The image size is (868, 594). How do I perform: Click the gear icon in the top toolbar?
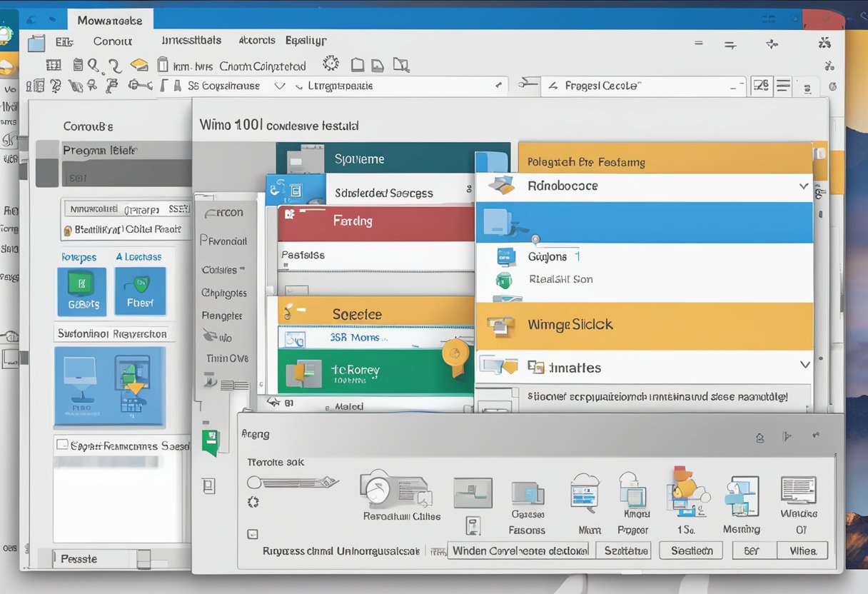click(x=330, y=64)
